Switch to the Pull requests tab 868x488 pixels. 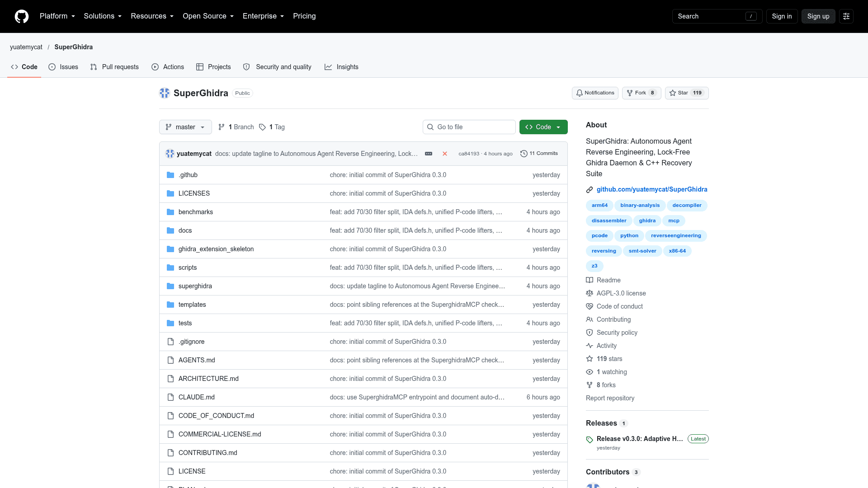point(114,67)
